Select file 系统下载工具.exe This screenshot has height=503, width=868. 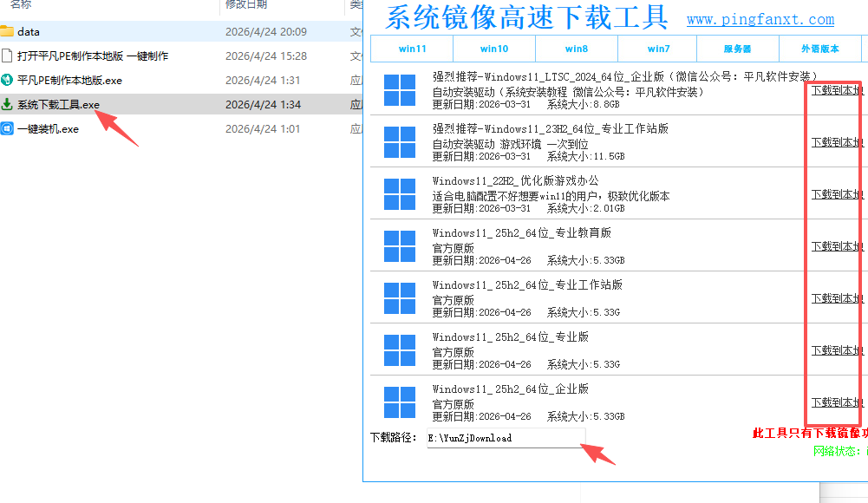[x=58, y=105]
